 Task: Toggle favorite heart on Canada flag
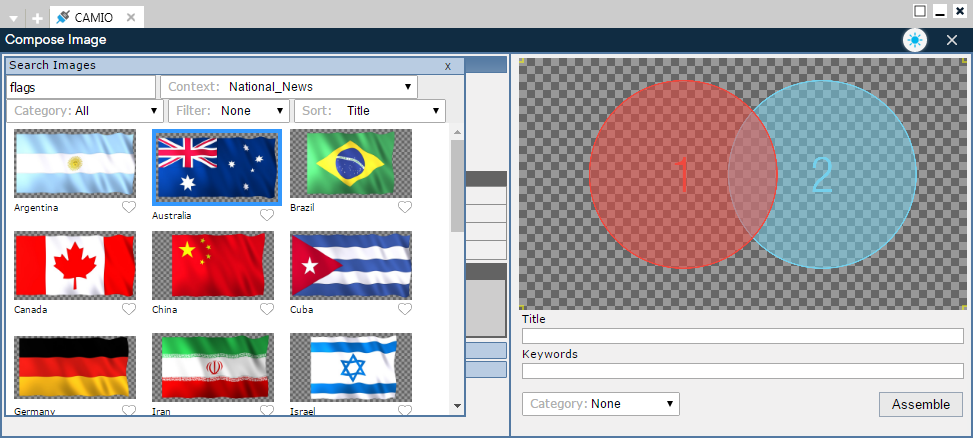tap(128, 310)
